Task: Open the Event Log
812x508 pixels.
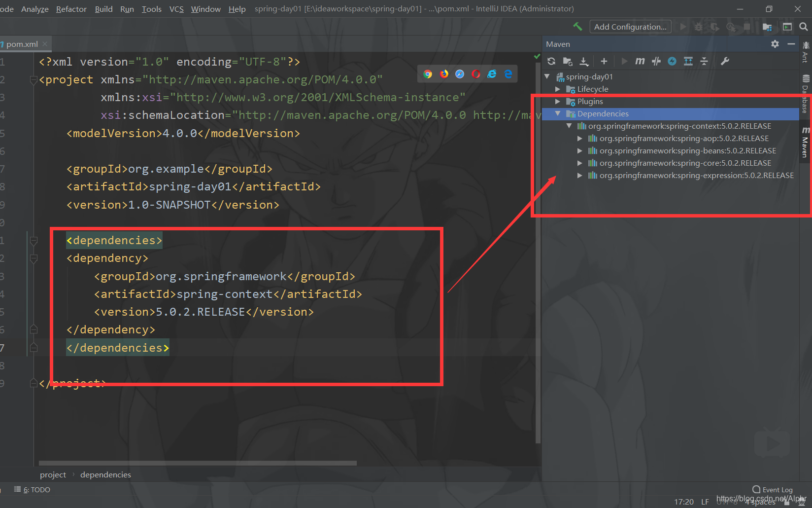Action: click(x=773, y=490)
